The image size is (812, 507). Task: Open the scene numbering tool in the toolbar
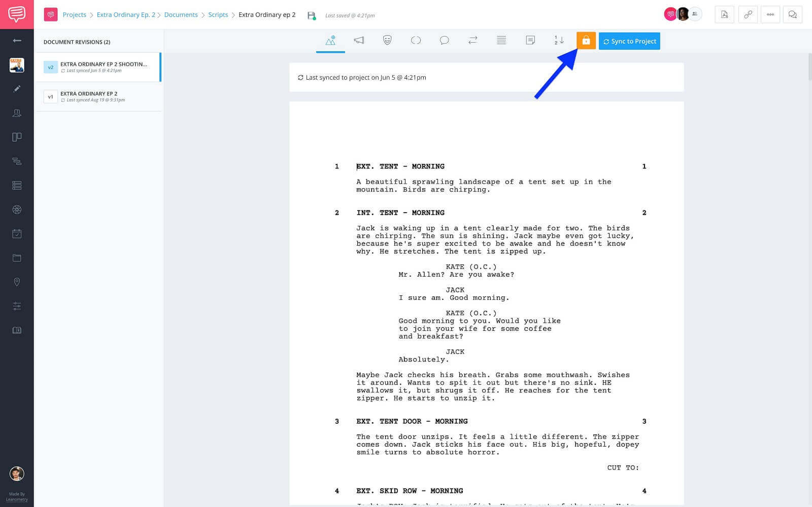(558, 40)
